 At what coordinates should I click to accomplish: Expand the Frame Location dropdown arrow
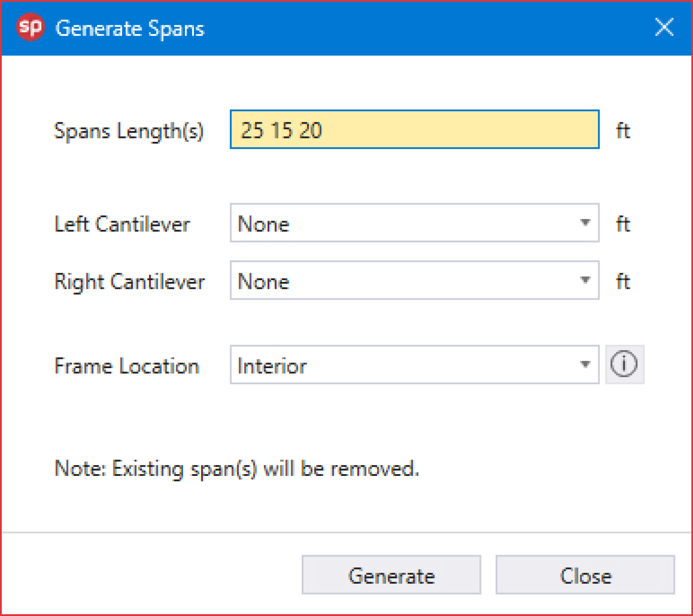pos(585,365)
